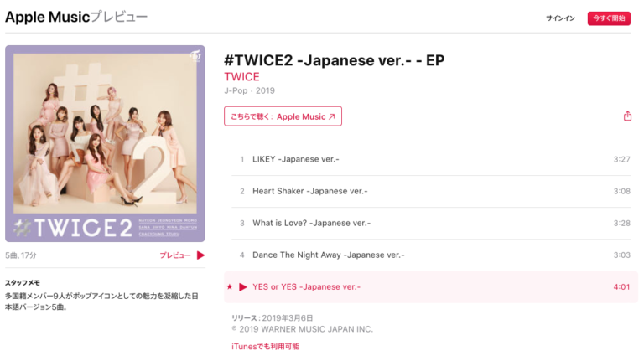This screenshot has height=361, width=644.
Task: Click the album title #TWICE2 heading
Action: tap(334, 60)
